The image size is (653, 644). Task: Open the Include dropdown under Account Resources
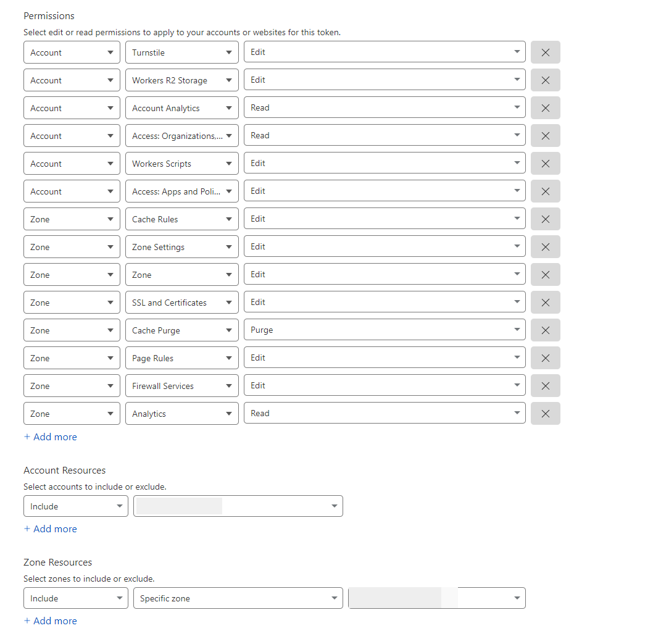point(75,506)
